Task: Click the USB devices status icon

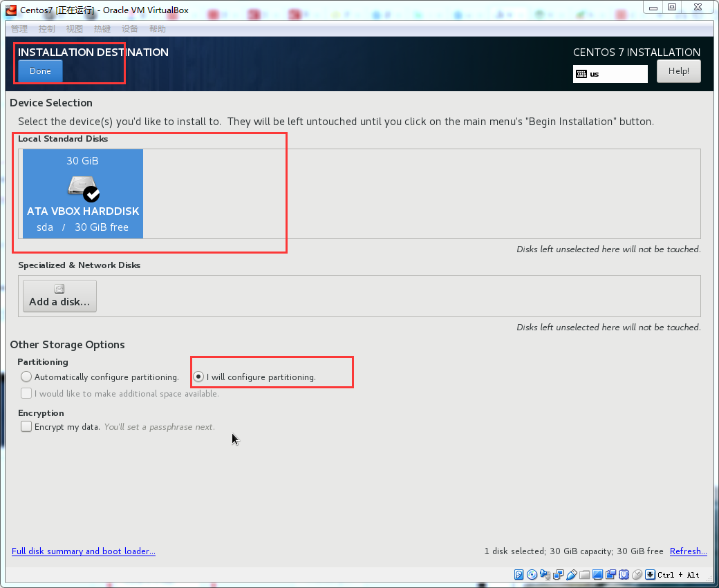Action: [x=572, y=575]
